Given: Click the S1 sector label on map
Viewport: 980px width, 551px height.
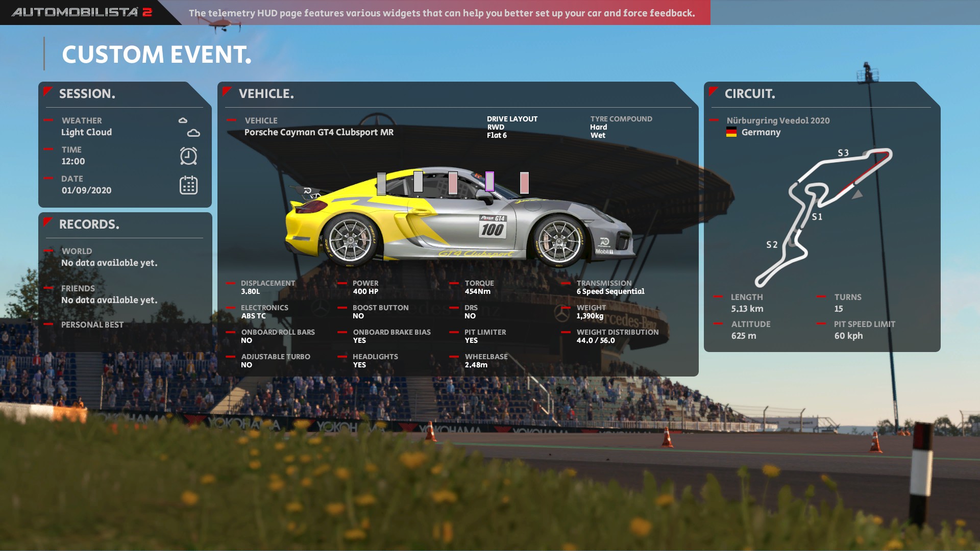Looking at the screenshot, I should 817,217.
